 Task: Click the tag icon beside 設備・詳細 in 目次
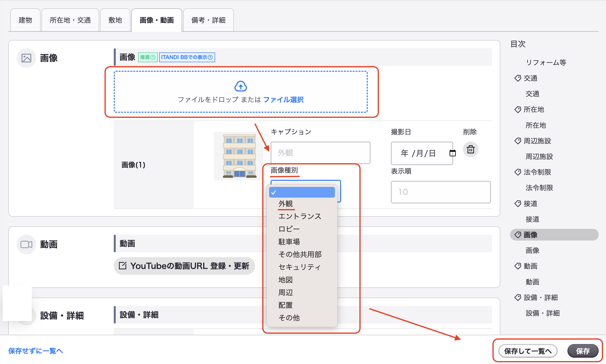[x=517, y=297]
